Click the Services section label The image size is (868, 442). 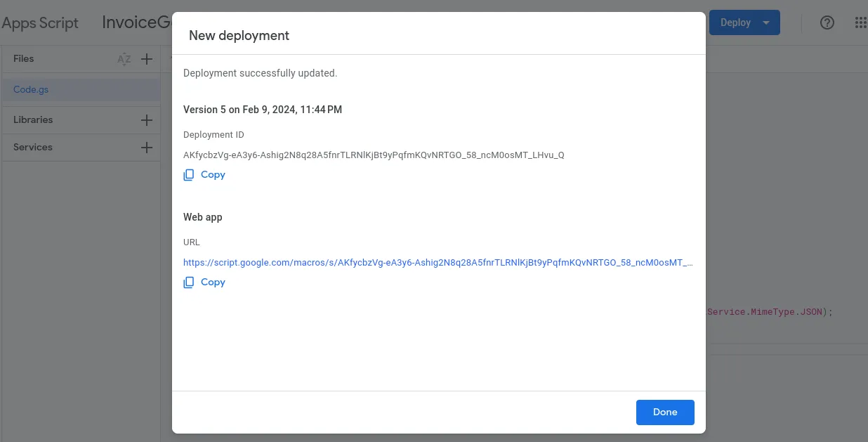pos(33,148)
